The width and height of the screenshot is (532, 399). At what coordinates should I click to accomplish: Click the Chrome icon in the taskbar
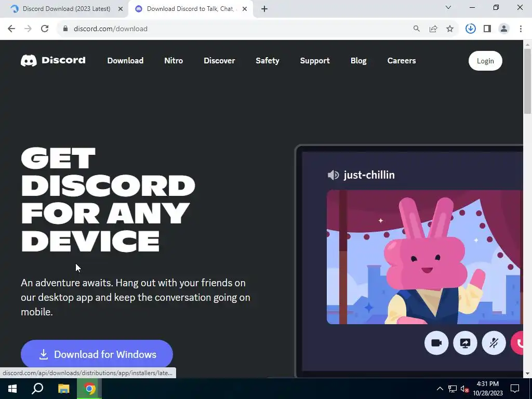89,389
